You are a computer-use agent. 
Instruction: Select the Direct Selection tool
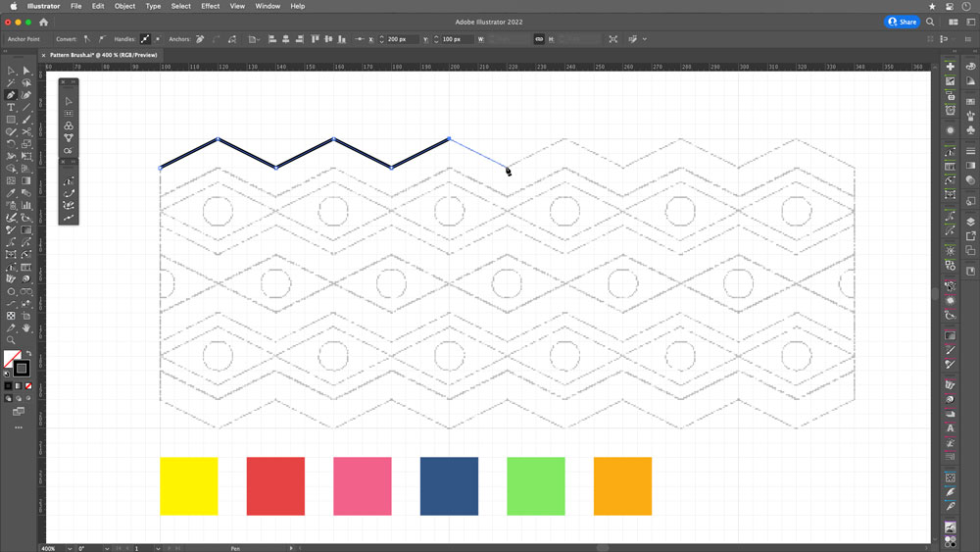pyautogui.click(x=26, y=71)
